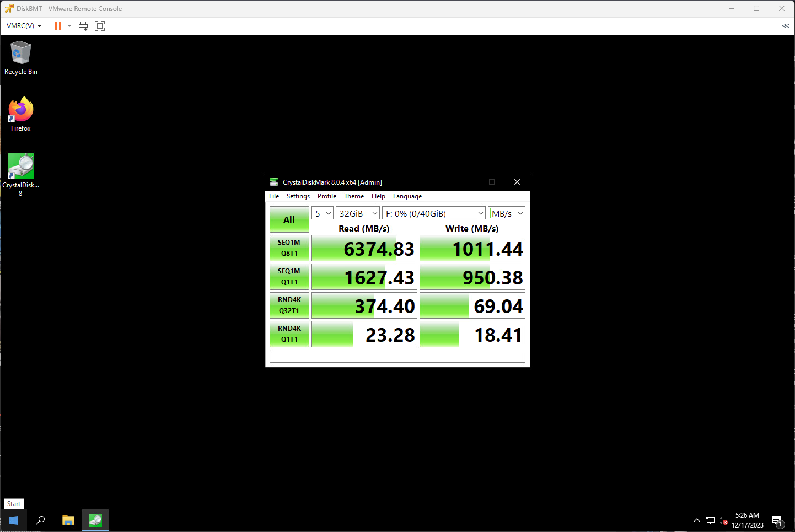
Task: Click the taskbar clock showing 5:26 AM
Action: coord(748,520)
